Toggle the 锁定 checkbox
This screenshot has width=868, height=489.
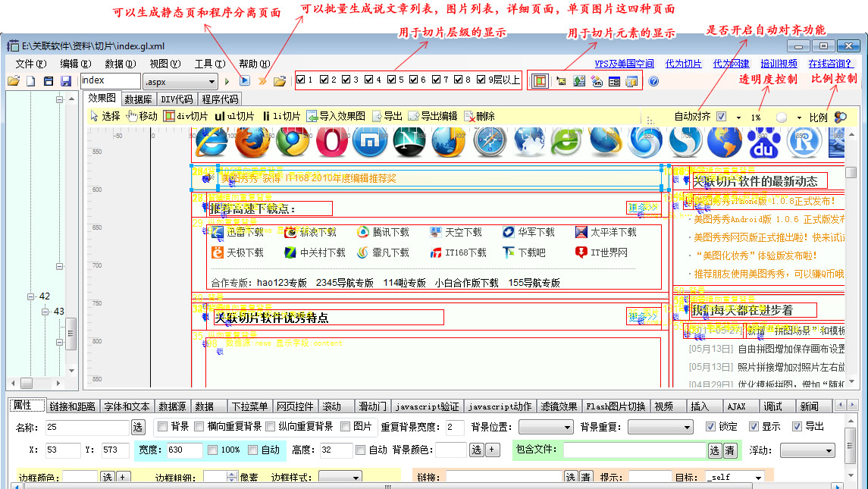pyautogui.click(x=710, y=426)
